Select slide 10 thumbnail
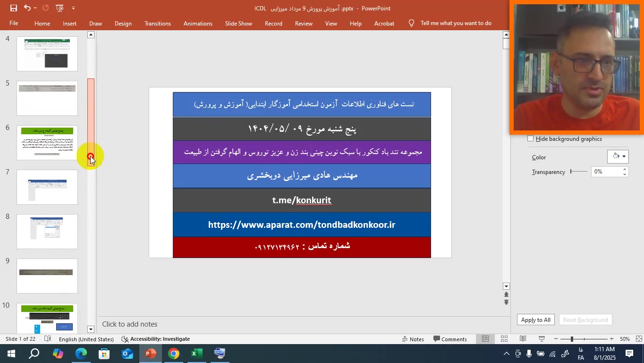 (47, 319)
